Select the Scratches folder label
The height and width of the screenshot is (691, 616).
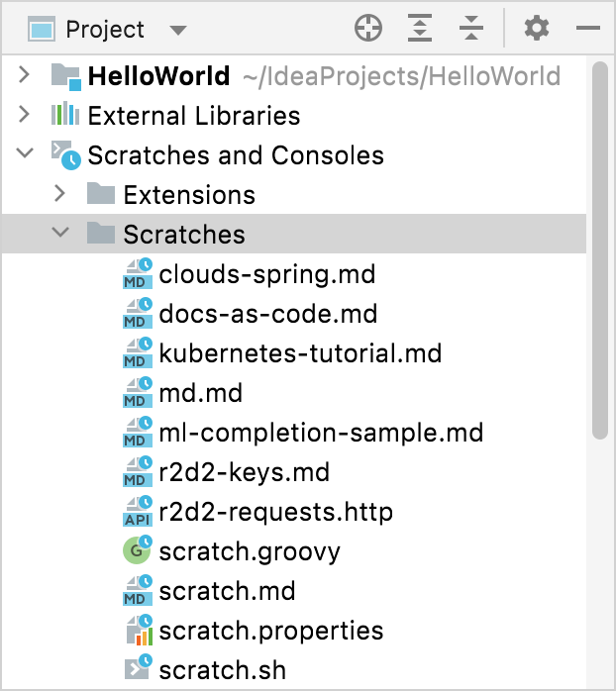tap(184, 235)
